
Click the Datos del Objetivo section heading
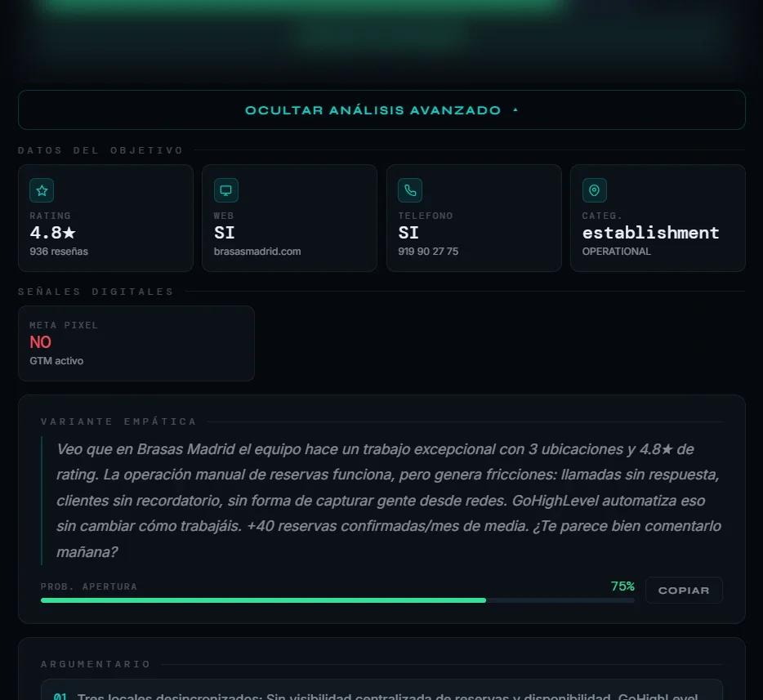(100, 150)
